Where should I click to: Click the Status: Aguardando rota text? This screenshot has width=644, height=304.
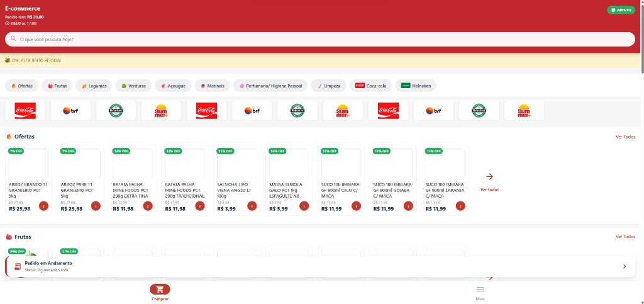click(x=47, y=270)
